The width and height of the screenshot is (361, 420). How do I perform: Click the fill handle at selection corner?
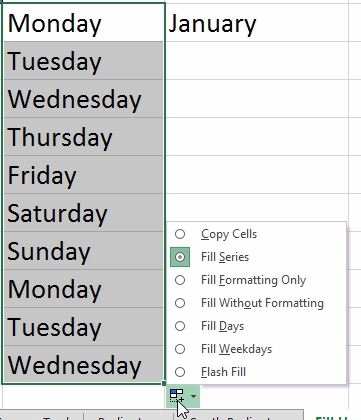point(164,384)
